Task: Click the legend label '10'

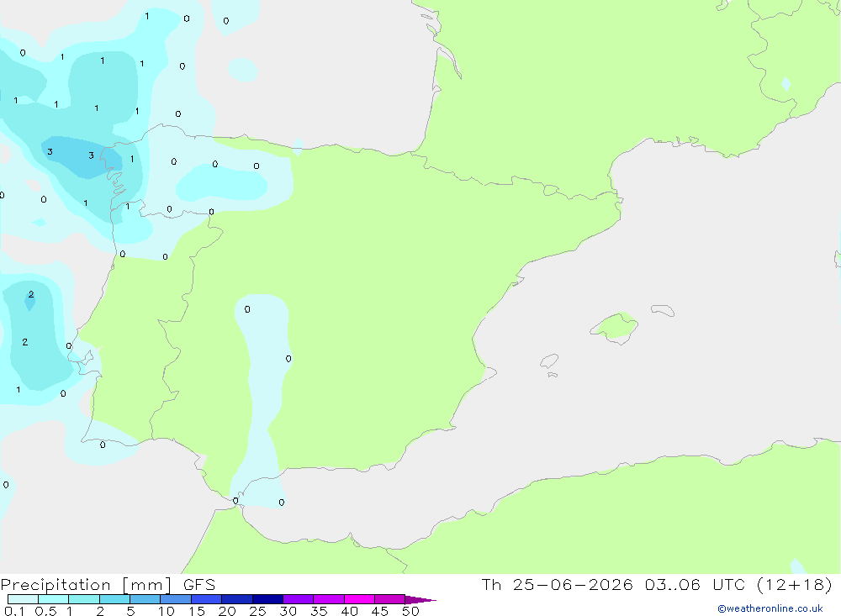Action: 167,611
